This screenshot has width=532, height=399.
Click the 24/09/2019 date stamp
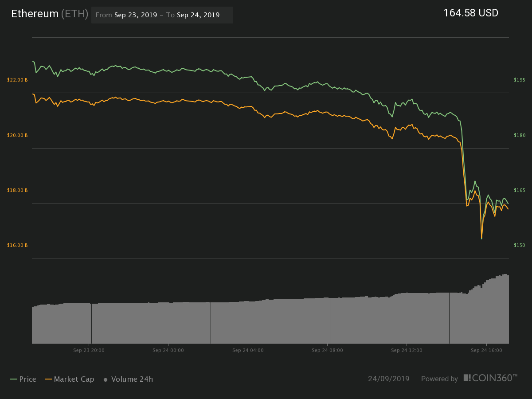click(x=389, y=379)
